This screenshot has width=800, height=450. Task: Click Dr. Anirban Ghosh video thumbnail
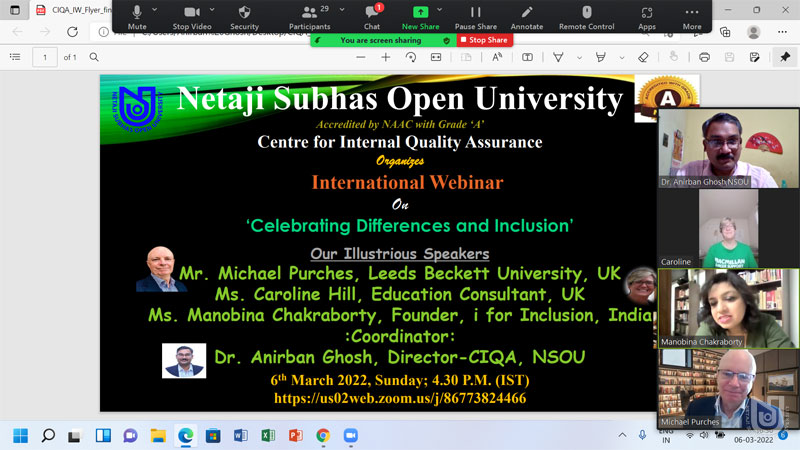728,148
